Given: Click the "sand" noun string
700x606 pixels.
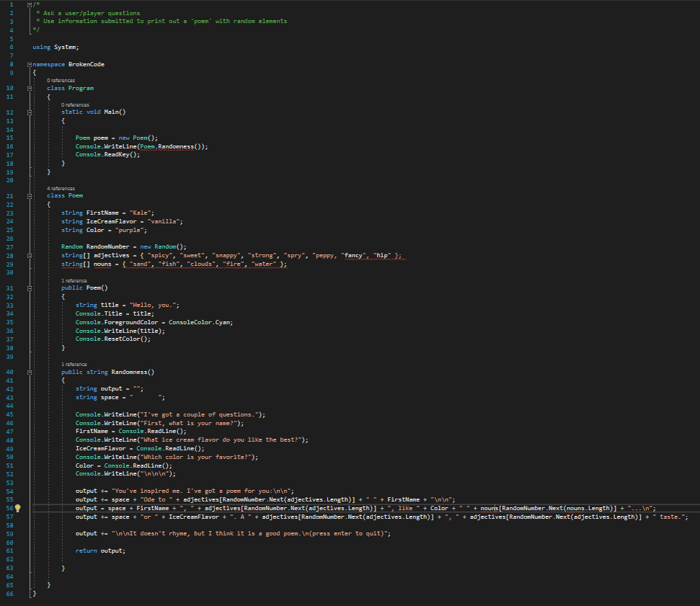Looking at the screenshot, I should tap(140, 264).
